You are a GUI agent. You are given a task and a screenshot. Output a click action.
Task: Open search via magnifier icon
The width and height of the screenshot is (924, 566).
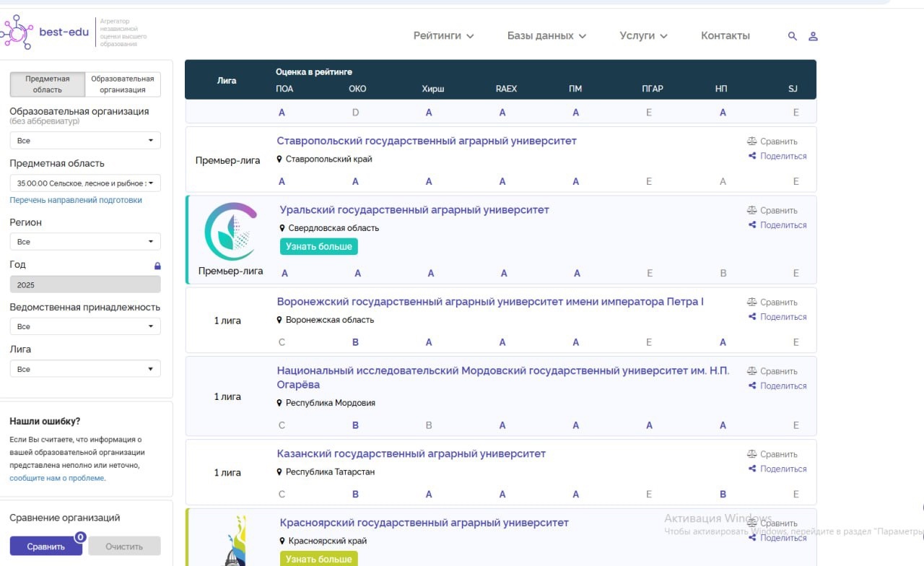click(x=793, y=36)
